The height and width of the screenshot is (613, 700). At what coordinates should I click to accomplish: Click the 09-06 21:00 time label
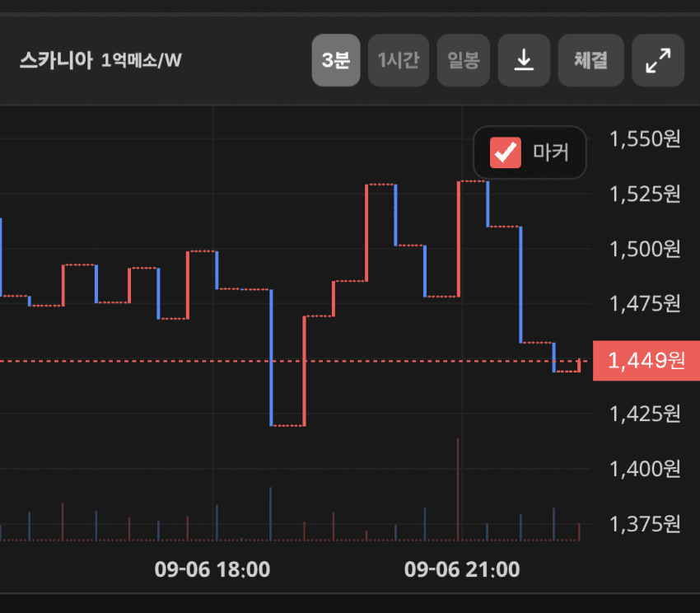462,569
